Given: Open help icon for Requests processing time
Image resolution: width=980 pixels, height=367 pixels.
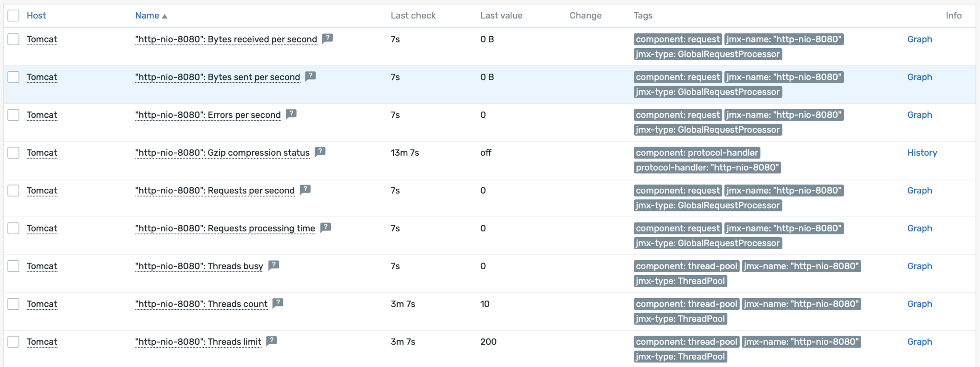Looking at the screenshot, I should click(x=325, y=228).
